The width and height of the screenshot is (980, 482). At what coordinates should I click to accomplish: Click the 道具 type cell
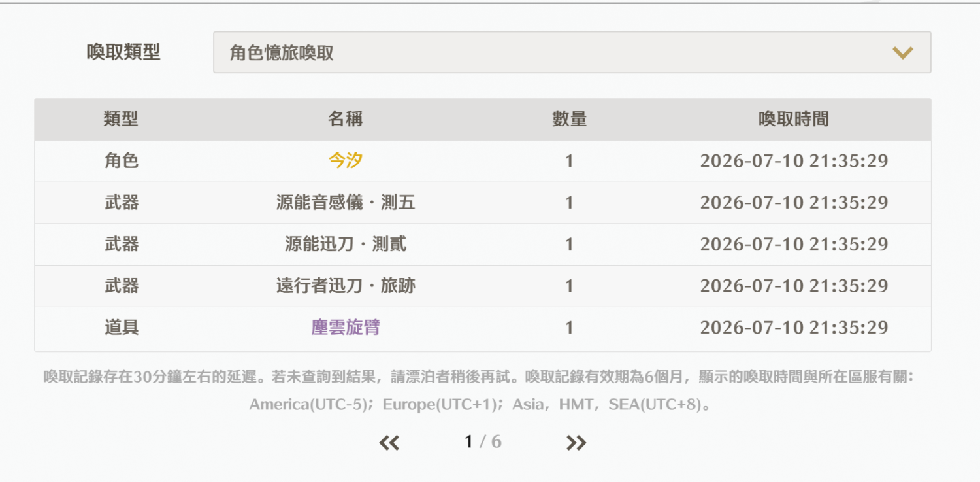(121, 328)
